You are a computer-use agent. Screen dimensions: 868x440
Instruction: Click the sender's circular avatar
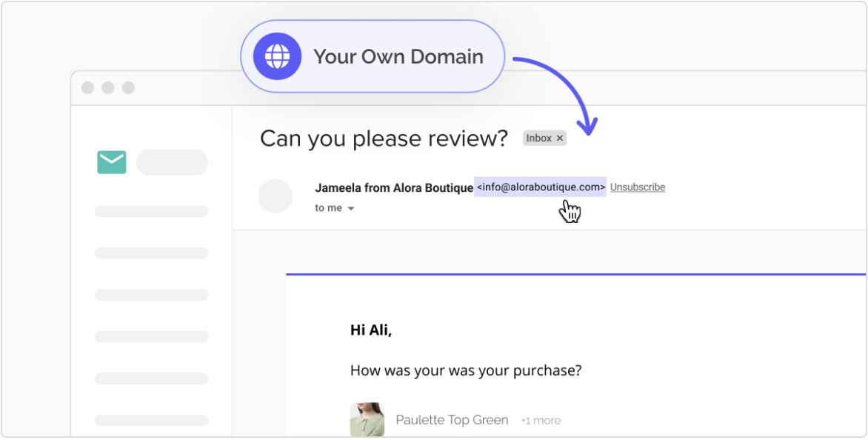(276, 195)
